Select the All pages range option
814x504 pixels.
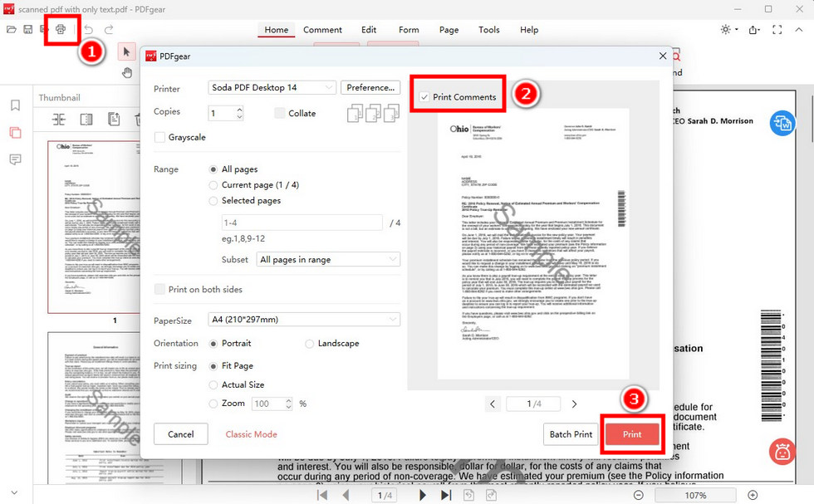213,169
